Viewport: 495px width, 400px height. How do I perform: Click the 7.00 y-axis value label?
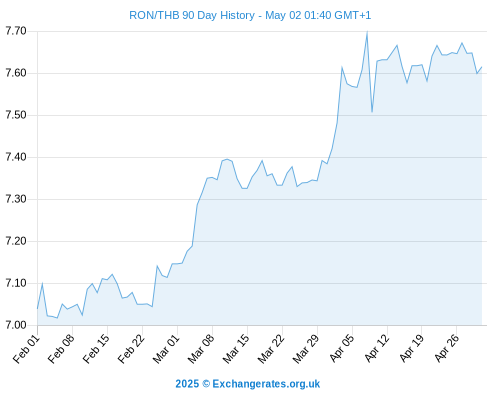point(16,325)
